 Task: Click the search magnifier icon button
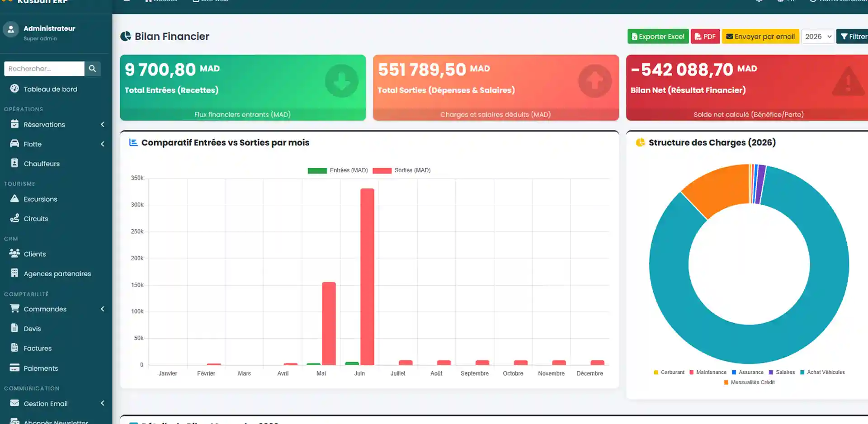tap(92, 69)
